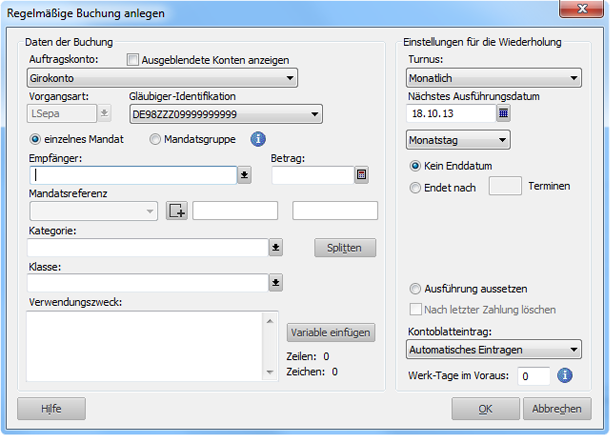Enable Ausgeblendete Konten anzeigen checkbox

click(x=133, y=60)
